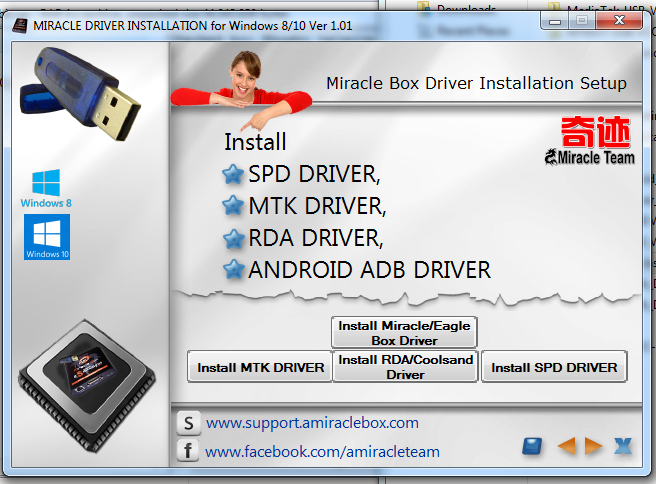Viewport: 656px width, 484px height.
Task: Click the Windows 8 logo icon
Action: (x=46, y=188)
